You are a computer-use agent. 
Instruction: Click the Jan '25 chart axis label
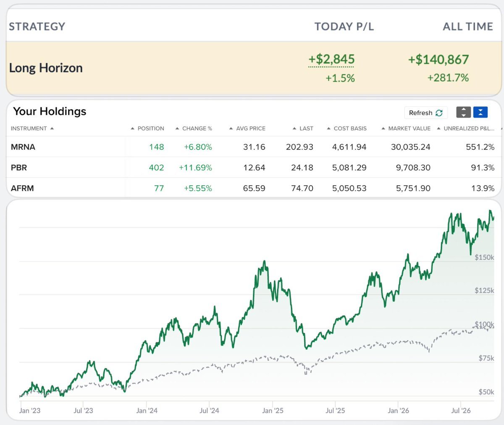pos(273,410)
